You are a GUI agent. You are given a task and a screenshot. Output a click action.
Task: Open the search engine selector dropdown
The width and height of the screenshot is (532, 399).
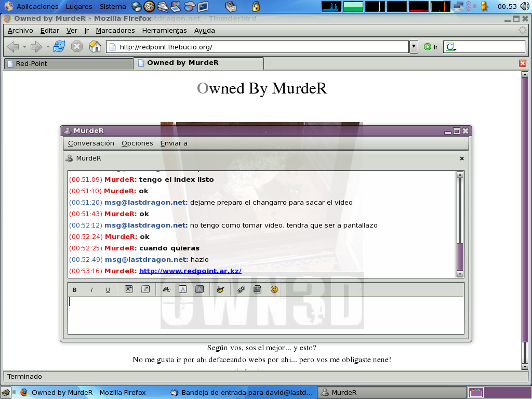tap(450, 47)
